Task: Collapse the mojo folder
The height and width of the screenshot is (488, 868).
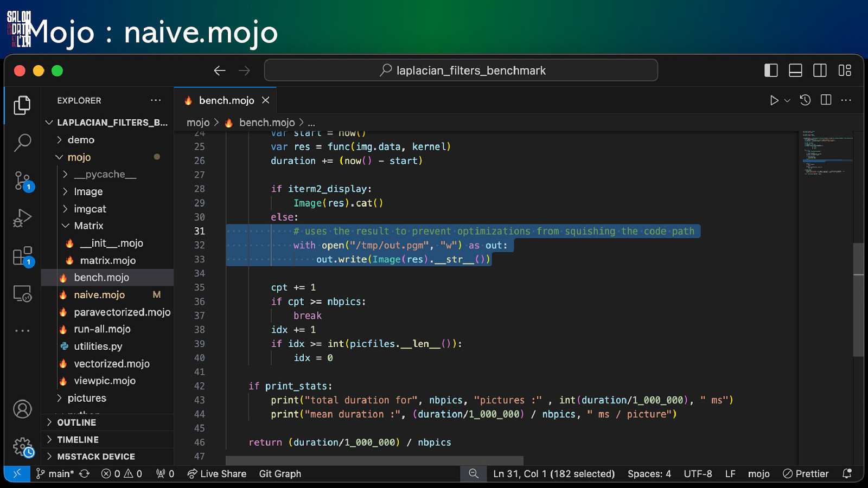Action: [107, 157]
